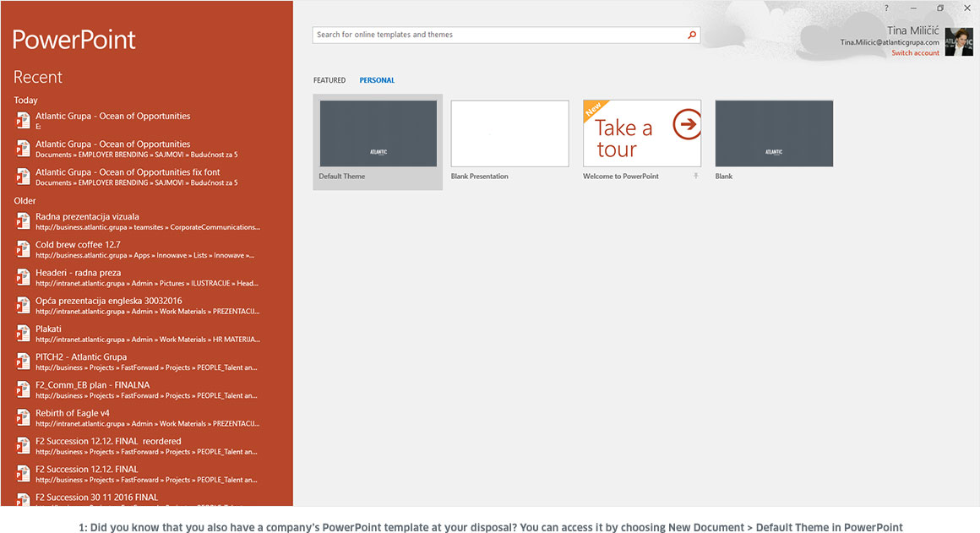Click the Switch account link
Screen dimensions: 980x533
pyautogui.click(x=915, y=52)
